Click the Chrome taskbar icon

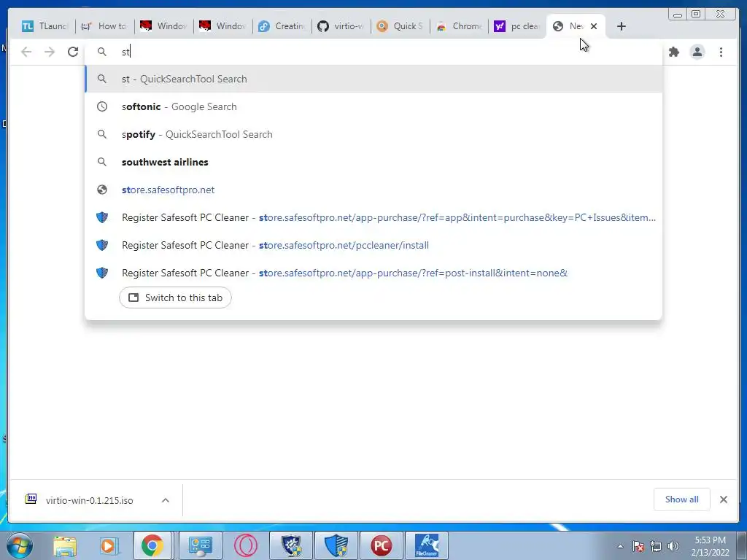[x=152, y=545]
